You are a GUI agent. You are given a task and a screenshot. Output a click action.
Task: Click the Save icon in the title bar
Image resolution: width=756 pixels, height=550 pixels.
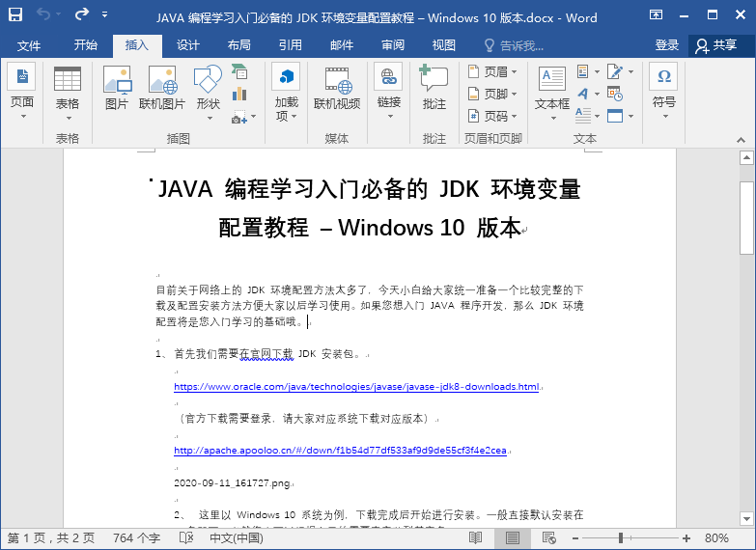(15, 15)
